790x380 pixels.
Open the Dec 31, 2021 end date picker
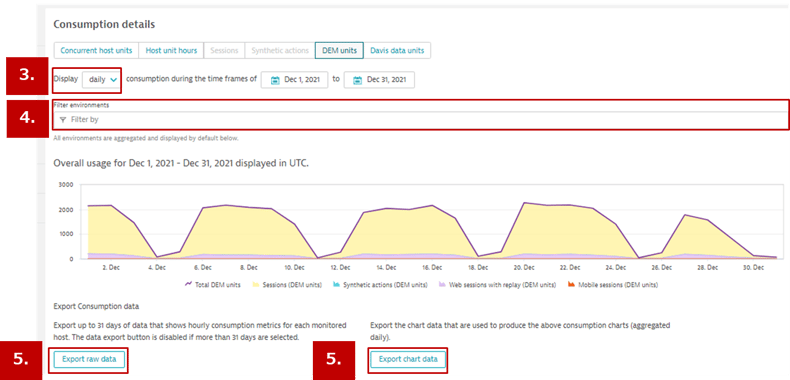point(379,80)
